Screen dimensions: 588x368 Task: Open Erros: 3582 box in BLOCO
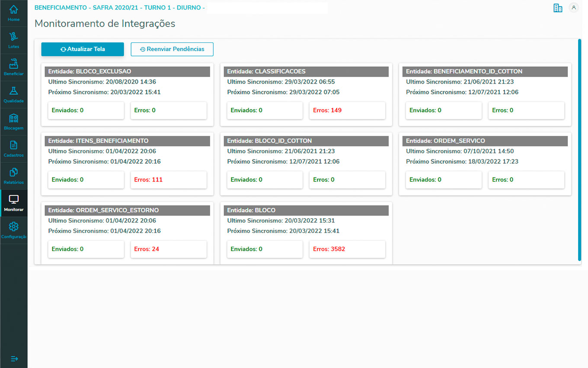(x=347, y=249)
